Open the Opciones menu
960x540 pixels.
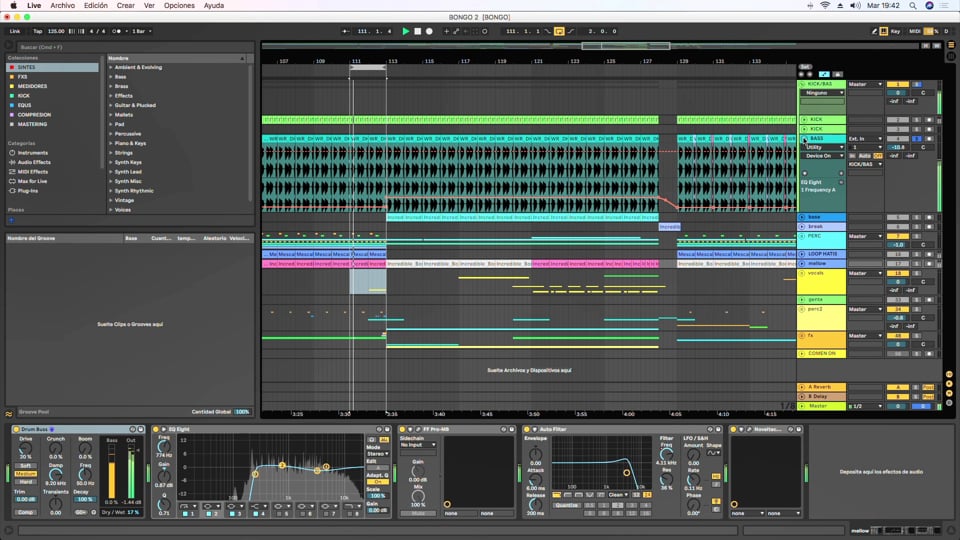179,6
